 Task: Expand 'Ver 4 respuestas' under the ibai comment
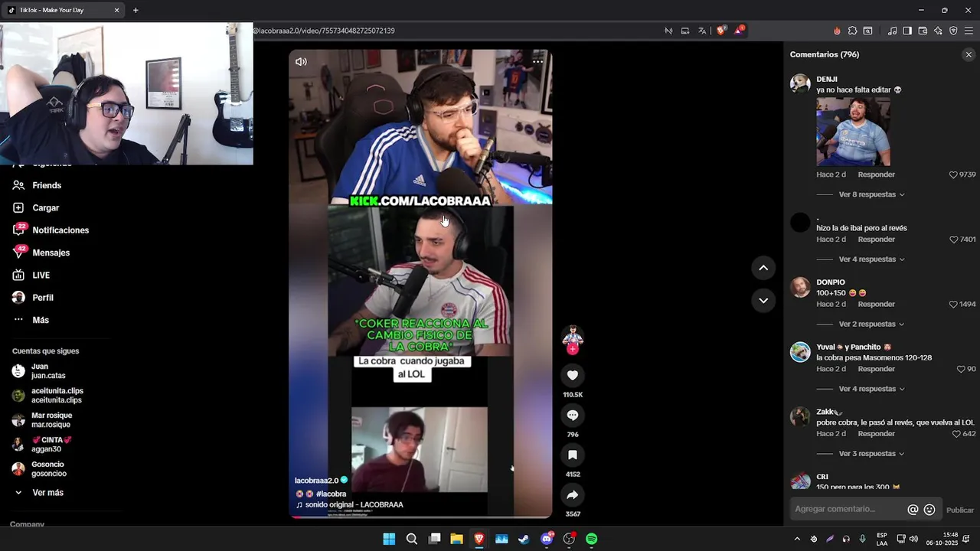[871, 259]
